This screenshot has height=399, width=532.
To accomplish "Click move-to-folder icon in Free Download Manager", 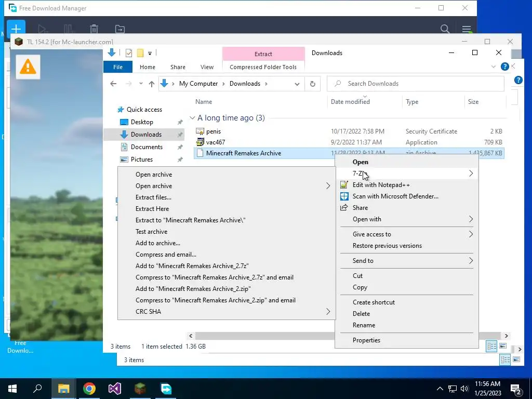I will 120,29.
